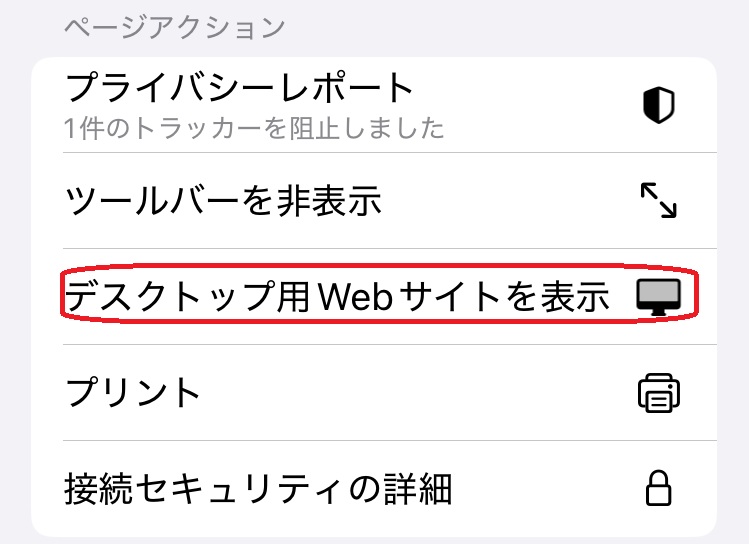Tap blank area between ツールバーを非表示 and its arrows

point(510,201)
